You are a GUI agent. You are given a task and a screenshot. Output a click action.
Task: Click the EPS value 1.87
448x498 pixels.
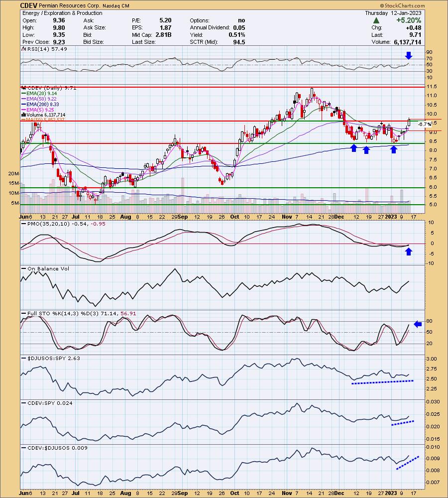tap(165, 27)
